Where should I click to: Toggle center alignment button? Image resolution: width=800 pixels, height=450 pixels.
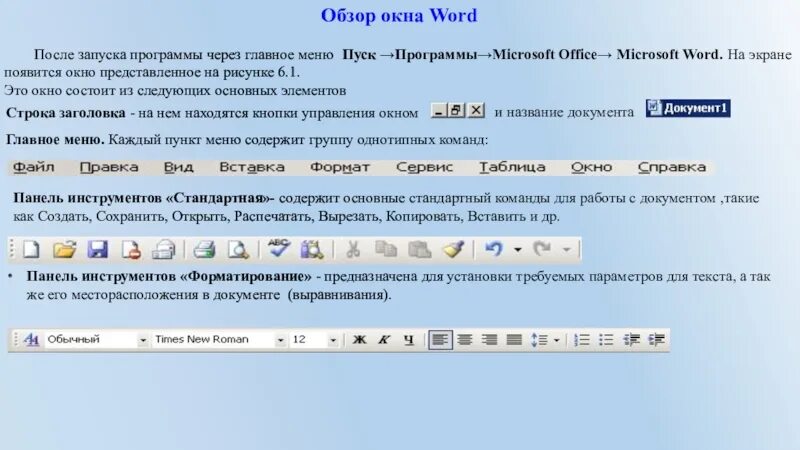coord(464,340)
